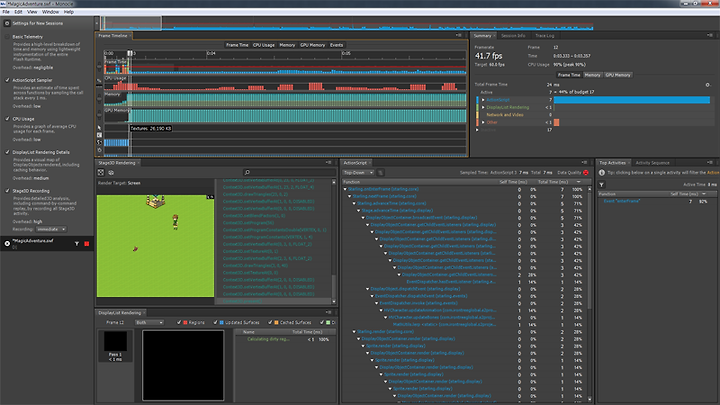Open the Top Activities panel options menu icon
The width and height of the screenshot is (720, 405).
(709, 163)
